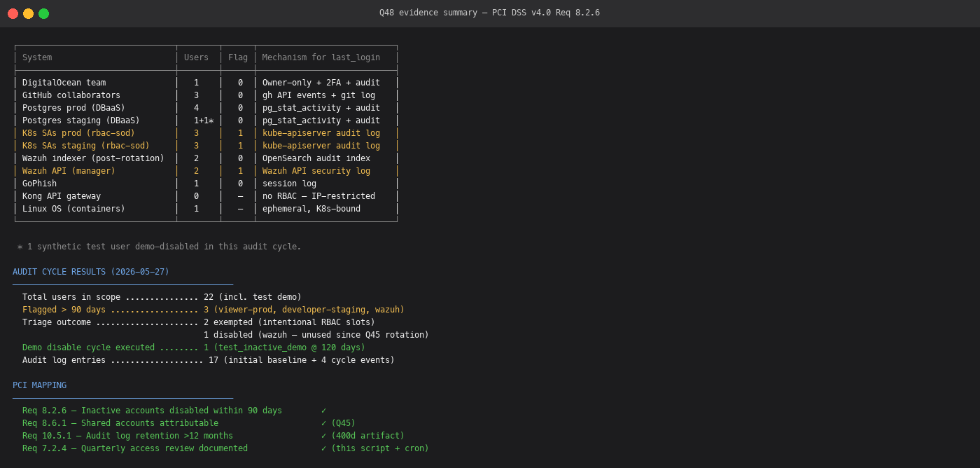Viewport: 980px width, 468px height.
Task: Click the 'Total users in scope' line
Action: coord(162,297)
